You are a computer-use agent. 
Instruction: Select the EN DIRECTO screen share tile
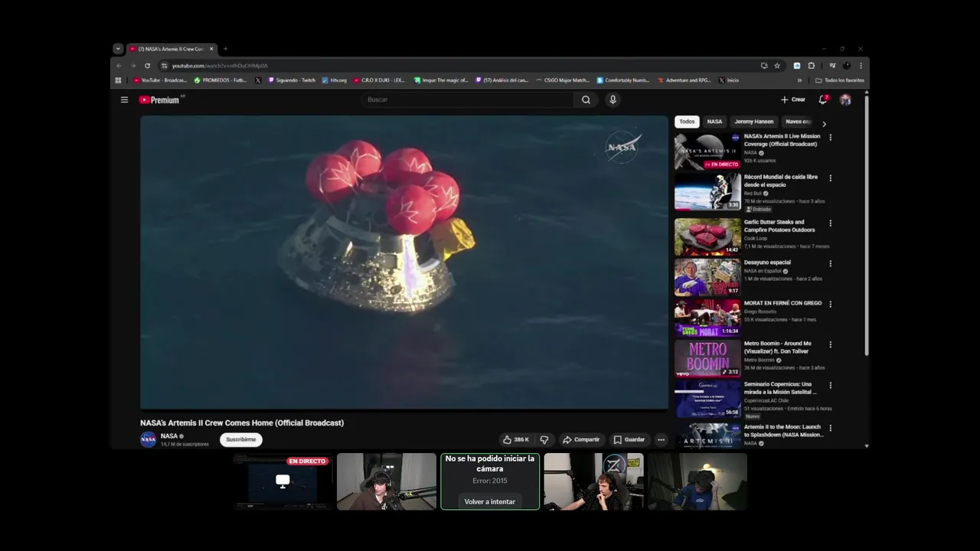pyautogui.click(x=283, y=481)
